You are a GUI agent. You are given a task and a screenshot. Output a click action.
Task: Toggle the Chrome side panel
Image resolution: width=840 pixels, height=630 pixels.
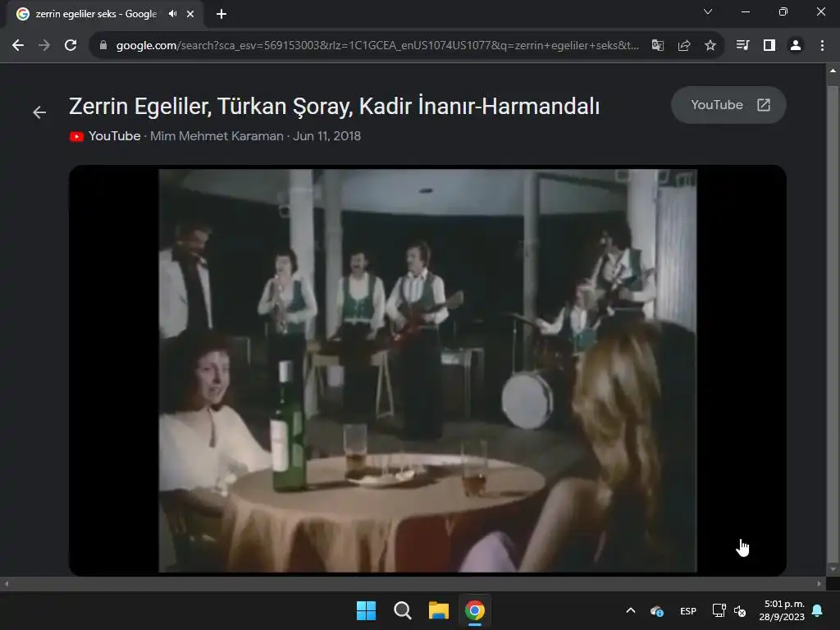tap(769, 46)
